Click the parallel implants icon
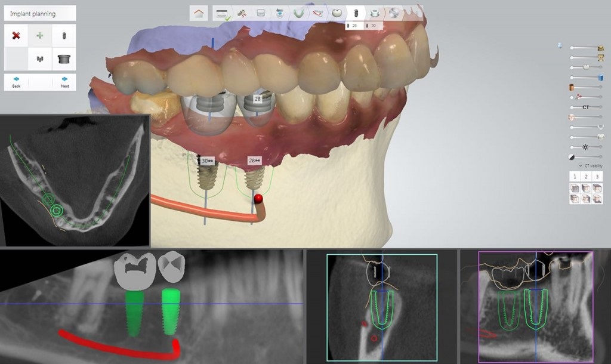611x364 pixels. [40, 59]
